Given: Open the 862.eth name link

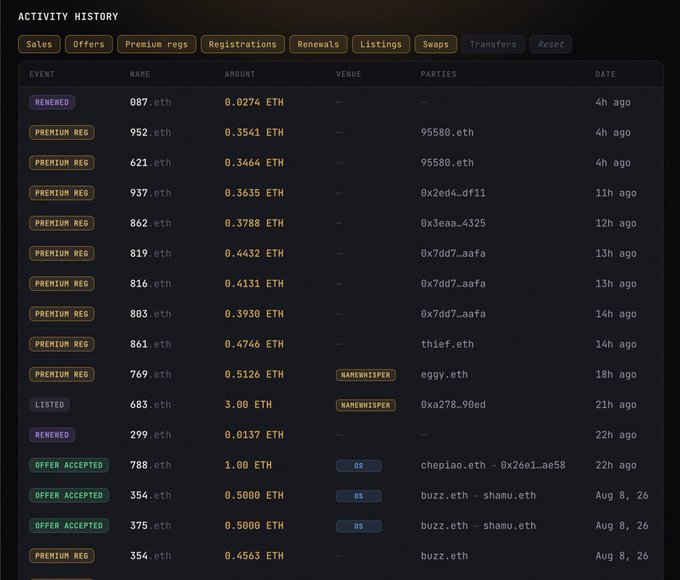Looking at the screenshot, I should click(150, 223).
